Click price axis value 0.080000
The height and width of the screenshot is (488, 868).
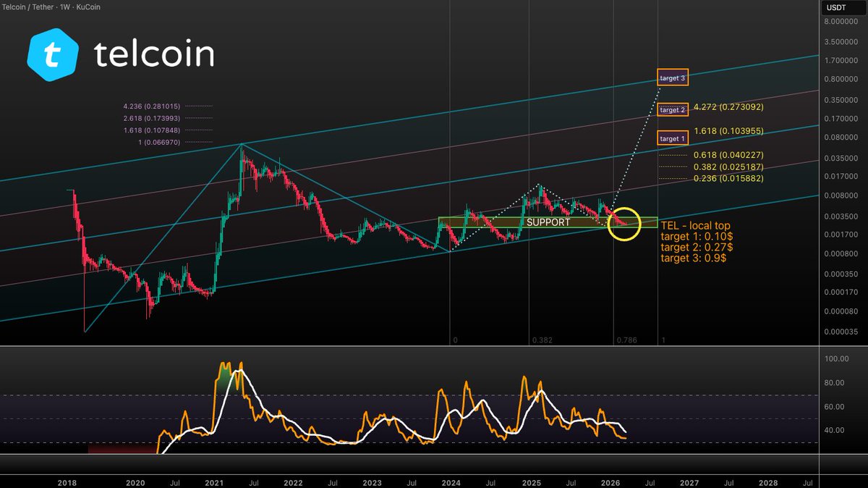coord(841,138)
